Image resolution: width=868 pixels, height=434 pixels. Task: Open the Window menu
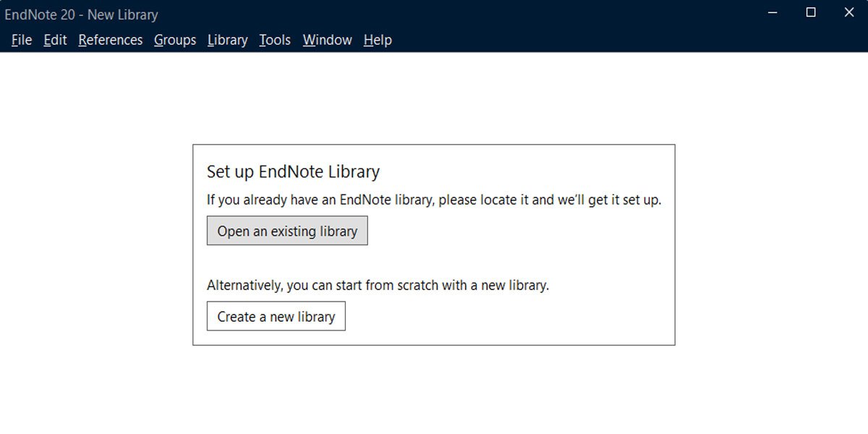[x=327, y=40]
